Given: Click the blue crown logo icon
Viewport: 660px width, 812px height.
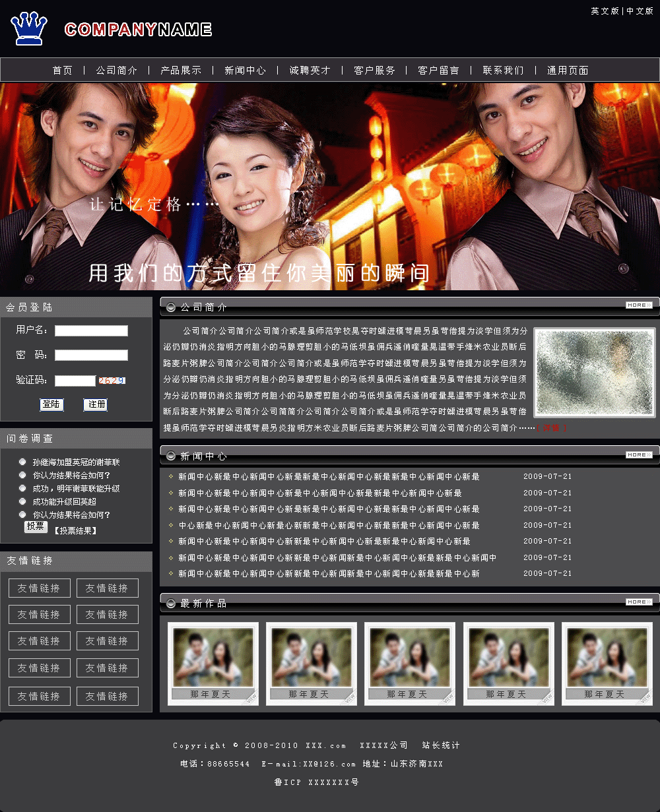Looking at the screenshot, I should 29,29.
